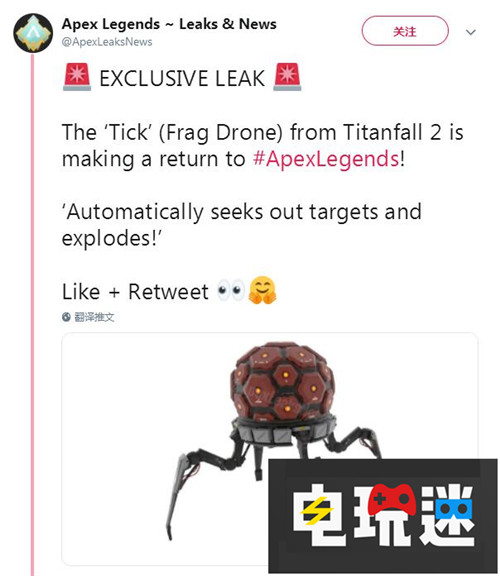
Task: Click the EXCLUSIVE LEAK heading text
Action: (182, 78)
